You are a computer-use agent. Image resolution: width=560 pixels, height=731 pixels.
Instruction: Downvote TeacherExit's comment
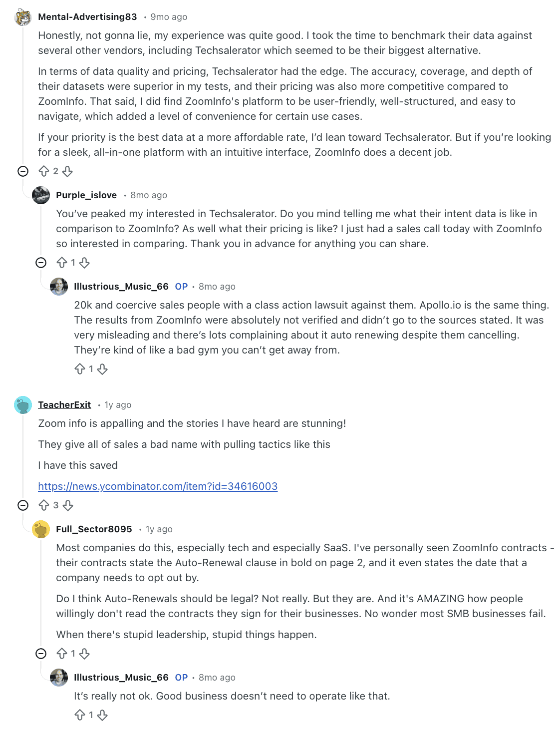pyautogui.click(x=68, y=505)
